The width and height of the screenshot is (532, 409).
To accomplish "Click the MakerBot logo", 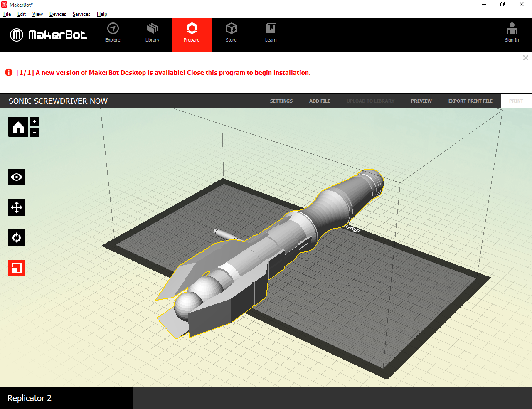I will pos(49,35).
